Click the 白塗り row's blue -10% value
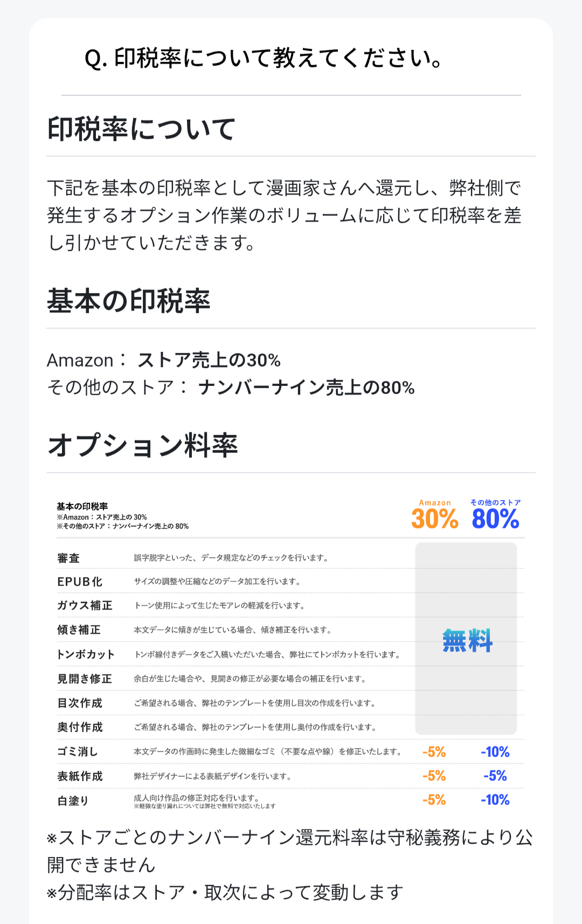582x924 pixels. point(495,800)
